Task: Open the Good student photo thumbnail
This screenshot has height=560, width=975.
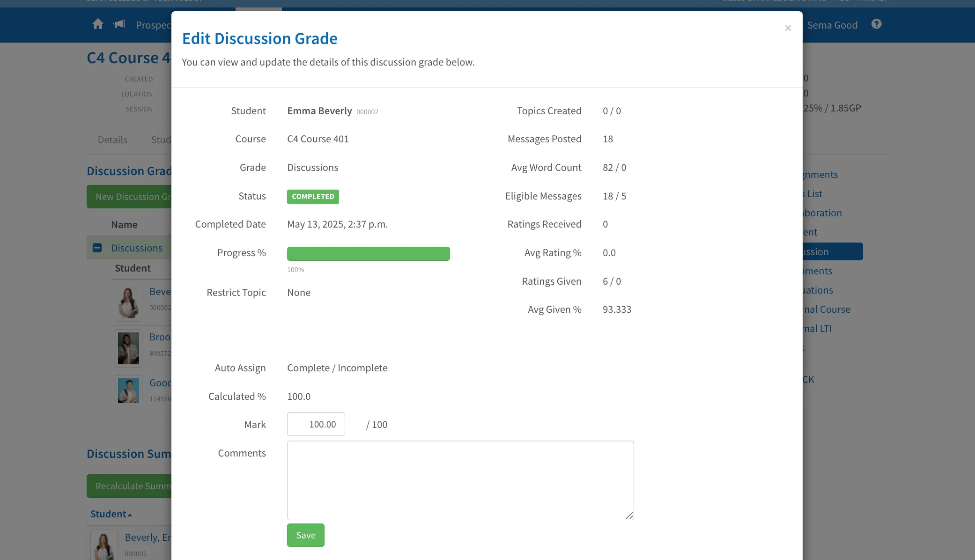Action: [128, 391]
